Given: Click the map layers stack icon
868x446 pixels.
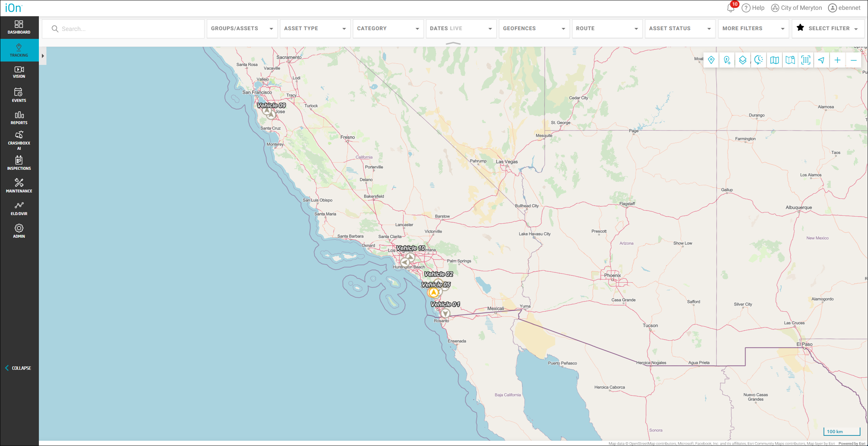Looking at the screenshot, I should 742,60.
